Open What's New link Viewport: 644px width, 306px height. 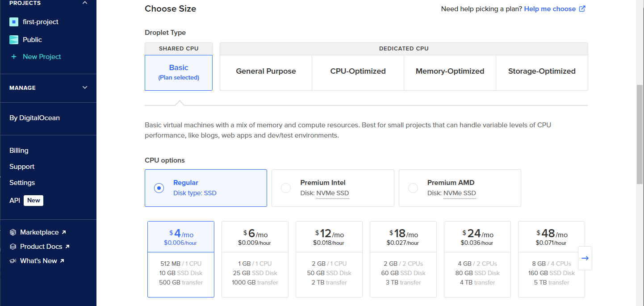(38, 261)
